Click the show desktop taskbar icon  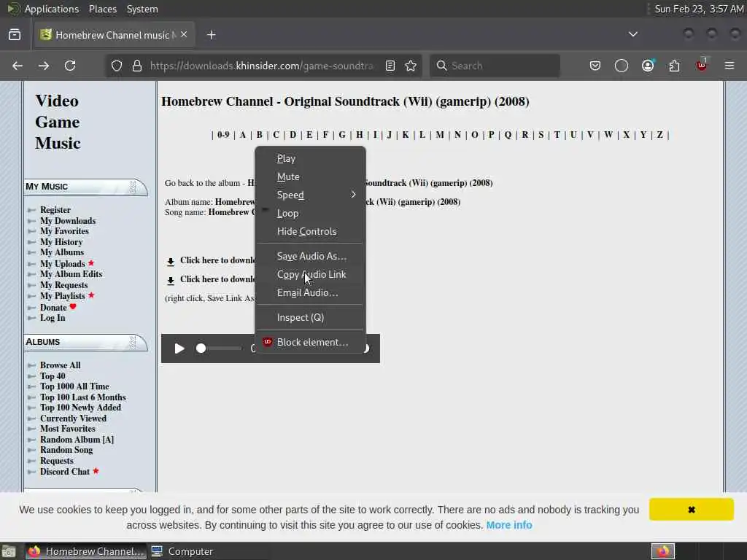click(9, 551)
